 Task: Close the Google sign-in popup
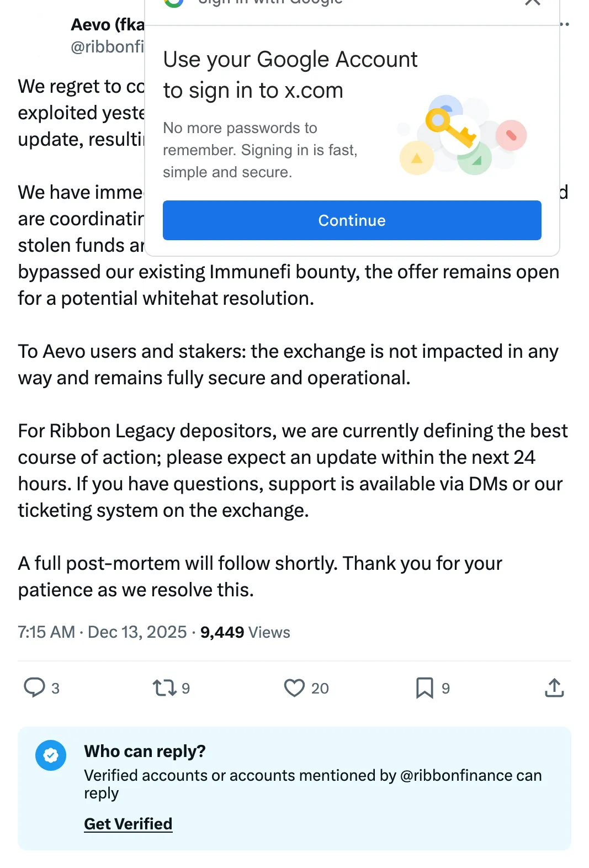click(532, 2)
